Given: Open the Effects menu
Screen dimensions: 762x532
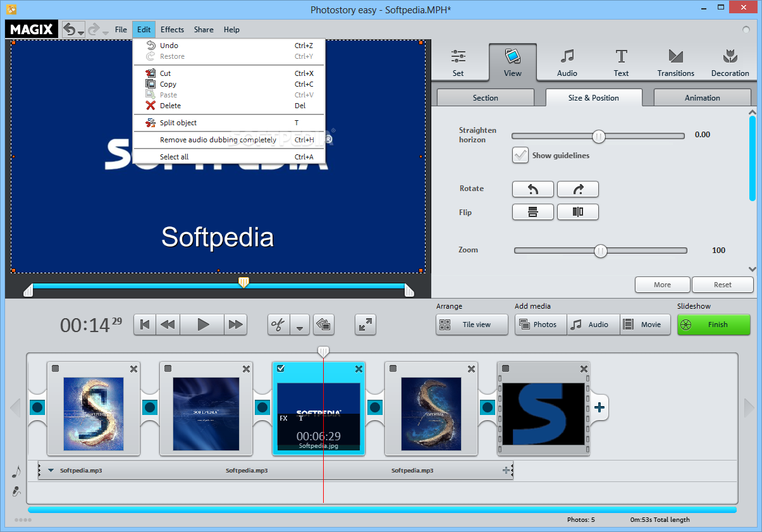Looking at the screenshot, I should click(172, 29).
